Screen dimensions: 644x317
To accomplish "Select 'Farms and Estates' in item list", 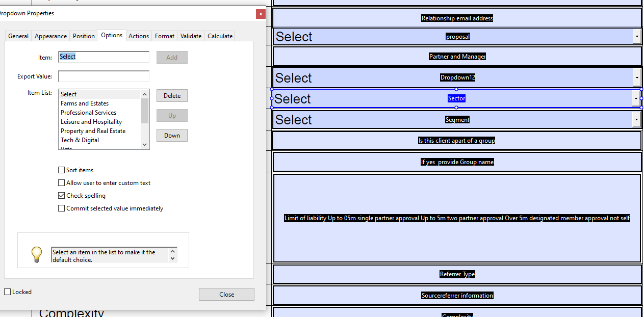I will coord(85,103).
